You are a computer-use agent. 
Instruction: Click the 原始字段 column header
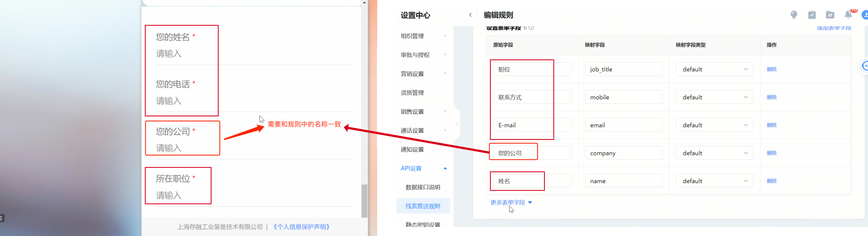(x=503, y=45)
